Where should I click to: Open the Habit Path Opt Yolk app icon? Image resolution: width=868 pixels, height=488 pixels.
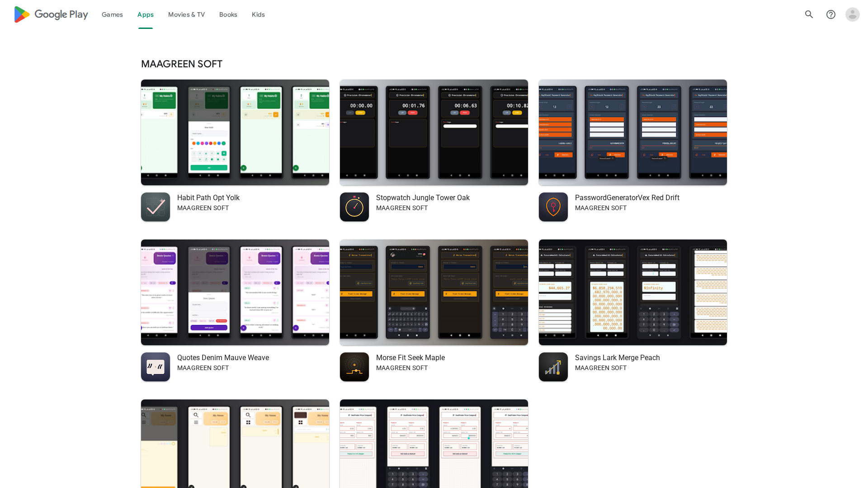tap(156, 207)
